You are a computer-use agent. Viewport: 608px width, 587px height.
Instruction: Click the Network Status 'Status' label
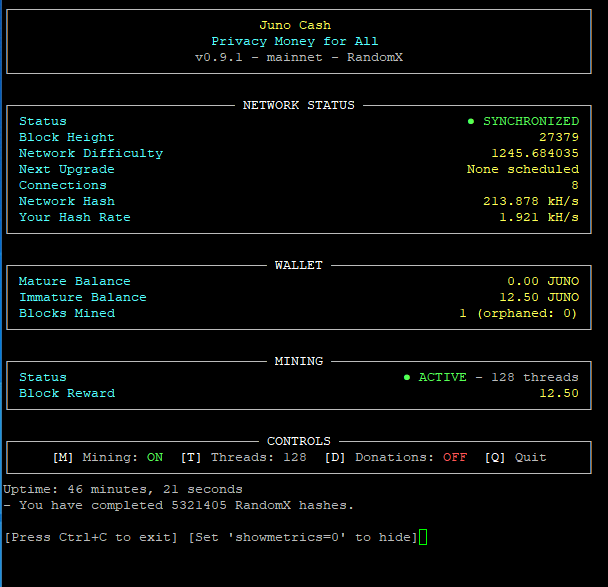coord(43,121)
